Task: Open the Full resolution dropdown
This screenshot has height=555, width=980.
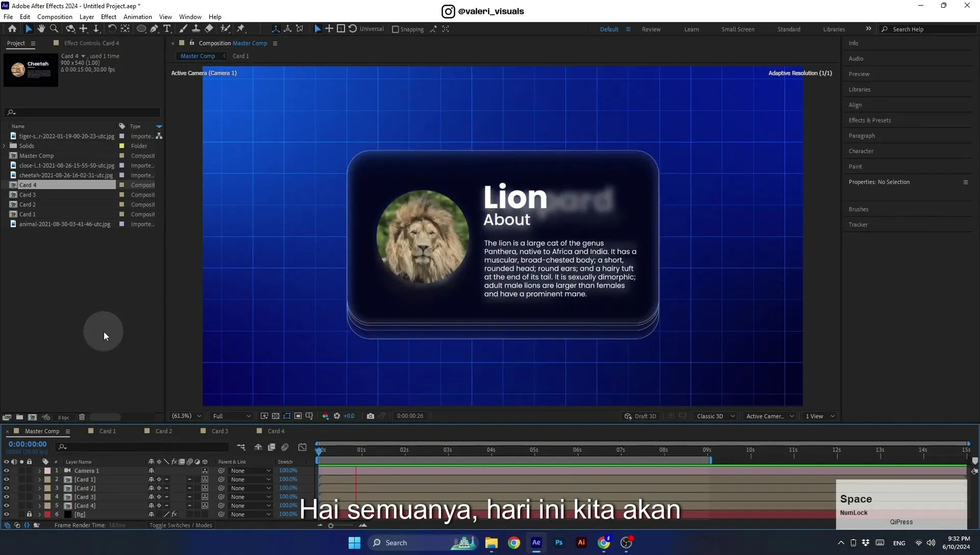Action: tap(232, 416)
